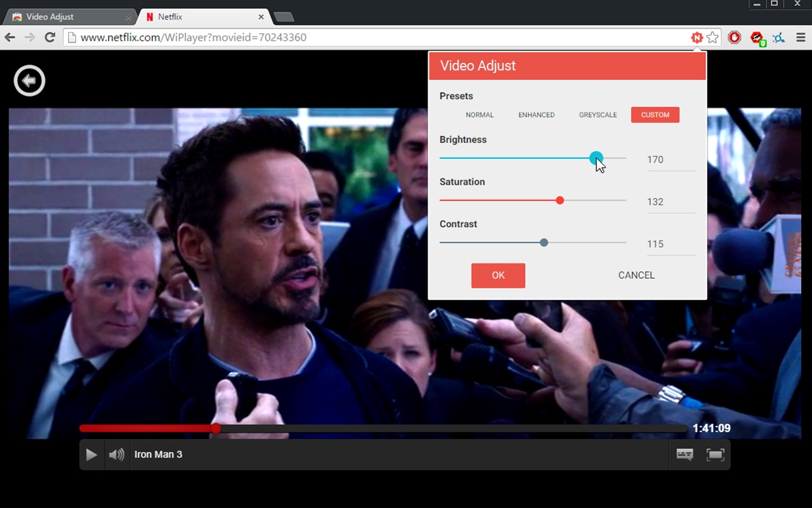Select the Custom preset
The width and height of the screenshot is (812, 508).
[x=655, y=115]
